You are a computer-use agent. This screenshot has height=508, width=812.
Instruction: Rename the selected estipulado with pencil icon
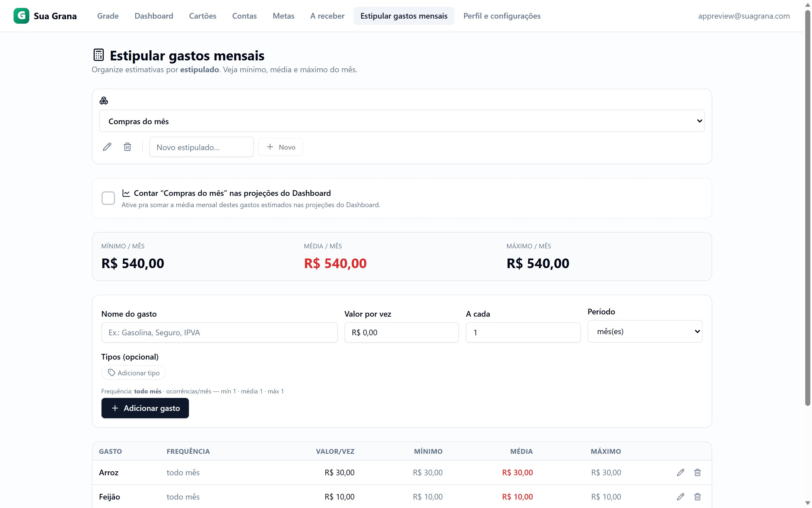click(107, 147)
